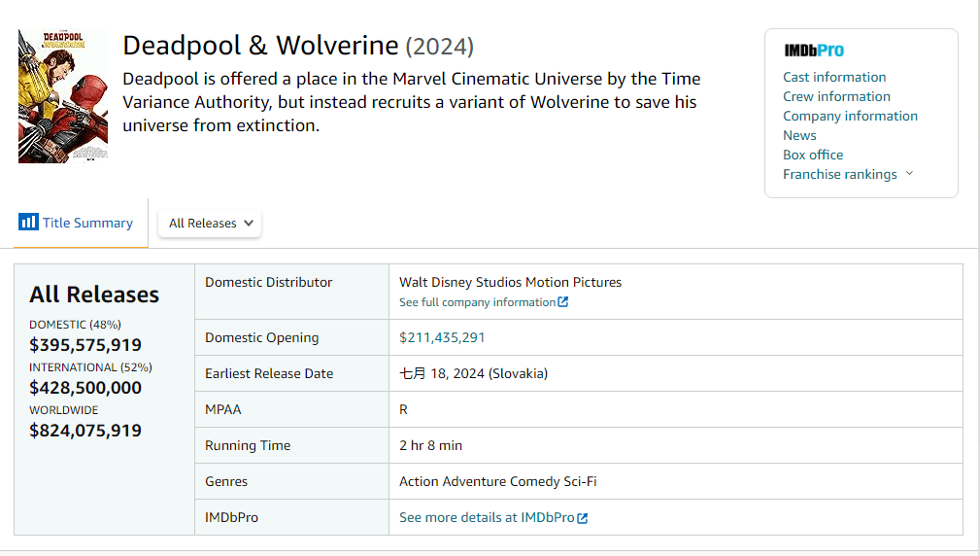The height and width of the screenshot is (556, 980).
Task: Click the domestic opening amount $211,435,291
Action: [x=442, y=338]
